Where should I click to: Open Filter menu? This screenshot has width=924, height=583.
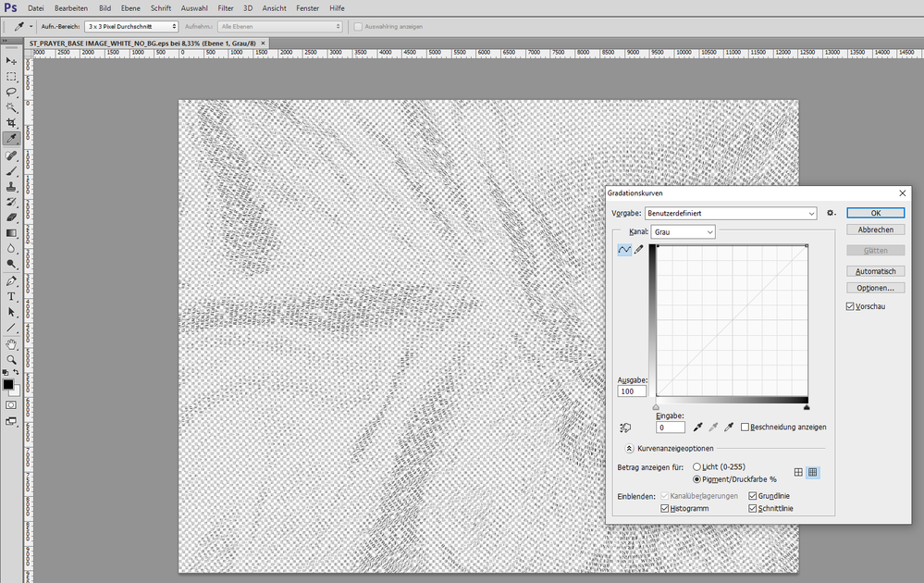[225, 8]
